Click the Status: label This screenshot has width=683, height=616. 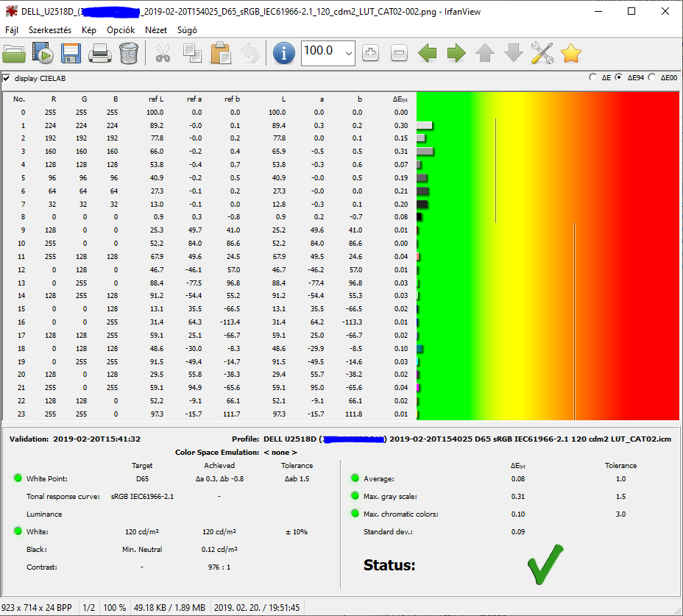pos(389,565)
